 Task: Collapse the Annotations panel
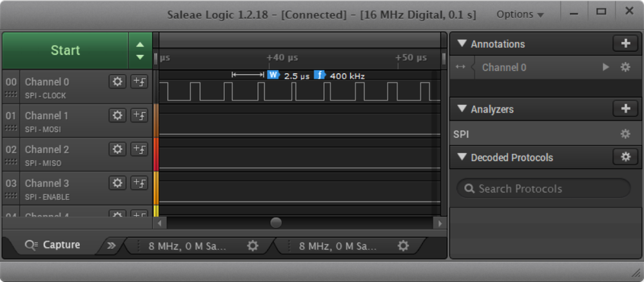coord(462,44)
